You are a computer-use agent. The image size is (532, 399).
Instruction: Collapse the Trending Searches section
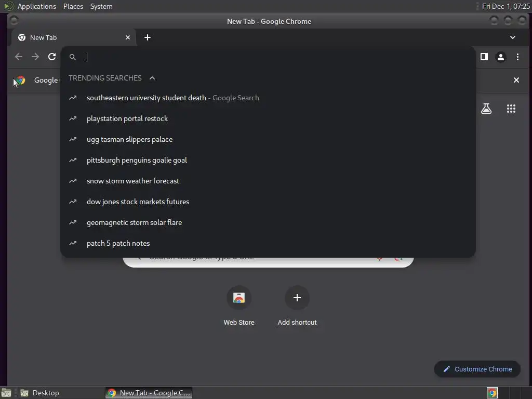pos(152,78)
